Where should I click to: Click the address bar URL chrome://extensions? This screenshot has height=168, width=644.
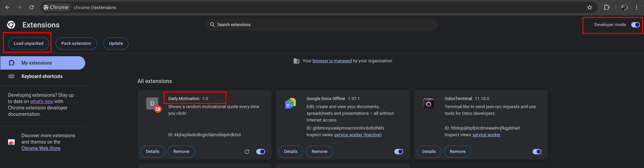95,7
